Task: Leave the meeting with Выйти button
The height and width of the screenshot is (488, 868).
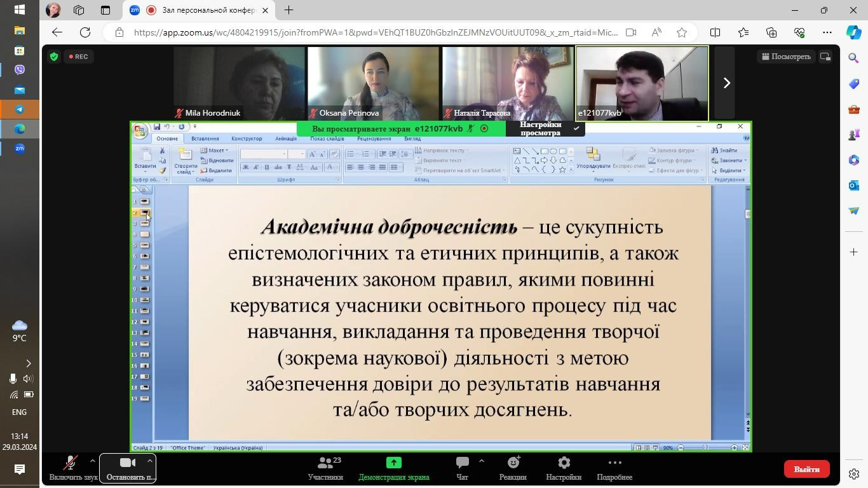Action: pos(807,469)
